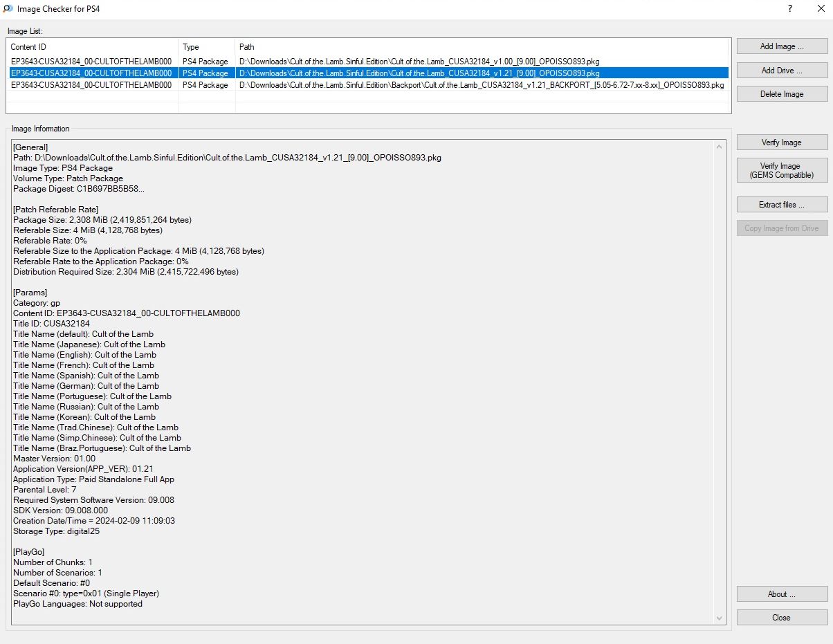
Task: Click the info panel scrollbar up arrow
Action: pos(720,147)
